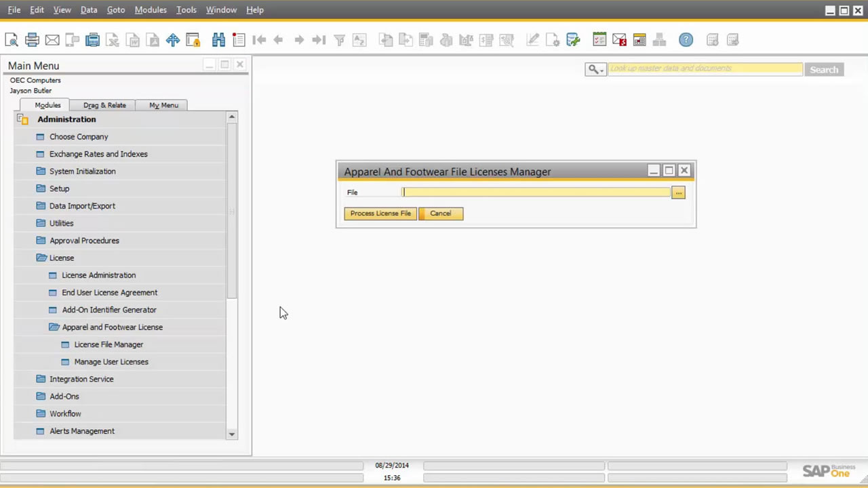Click the Add record icon beside binoculars
The width and height of the screenshot is (868, 488).
[x=238, y=40]
